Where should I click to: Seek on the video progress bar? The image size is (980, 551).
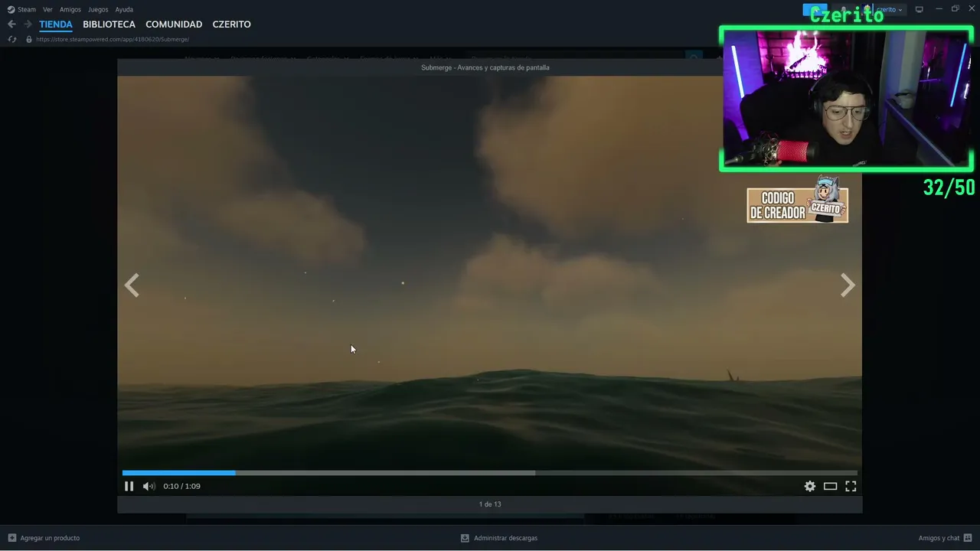click(x=490, y=473)
